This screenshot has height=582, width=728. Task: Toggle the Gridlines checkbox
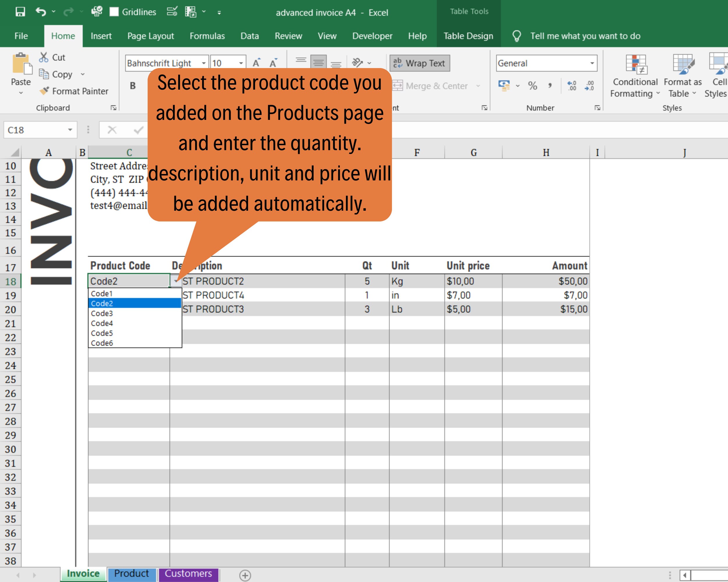pyautogui.click(x=114, y=12)
